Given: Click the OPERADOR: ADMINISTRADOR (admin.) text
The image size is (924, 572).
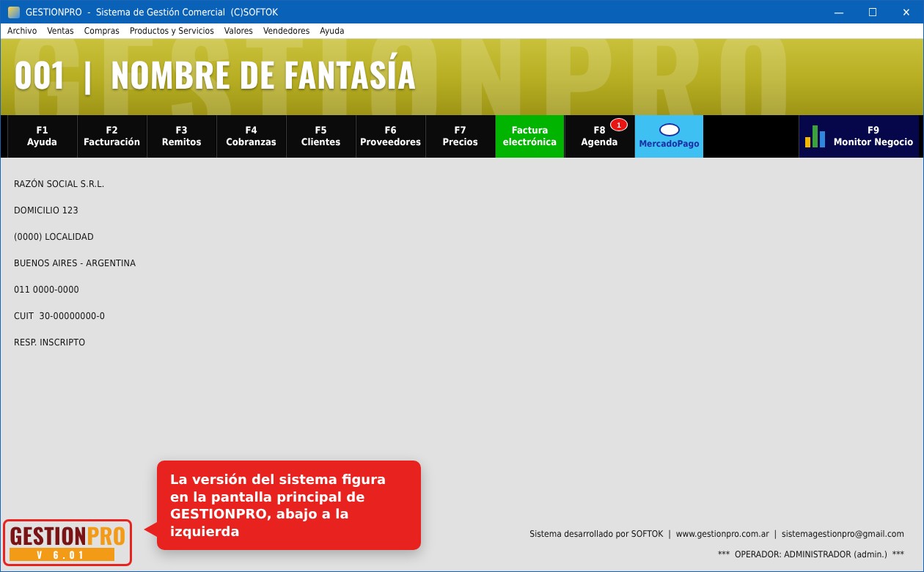Looking at the screenshot, I should click(x=811, y=554).
